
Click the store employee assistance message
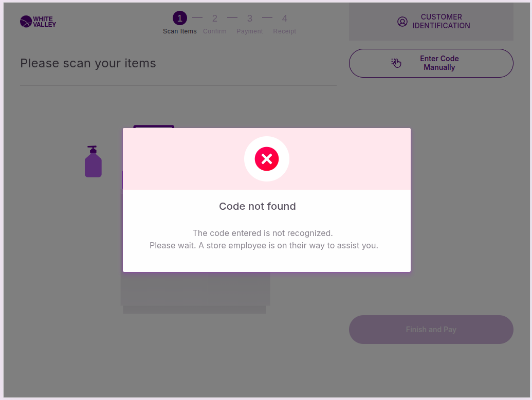pos(264,245)
